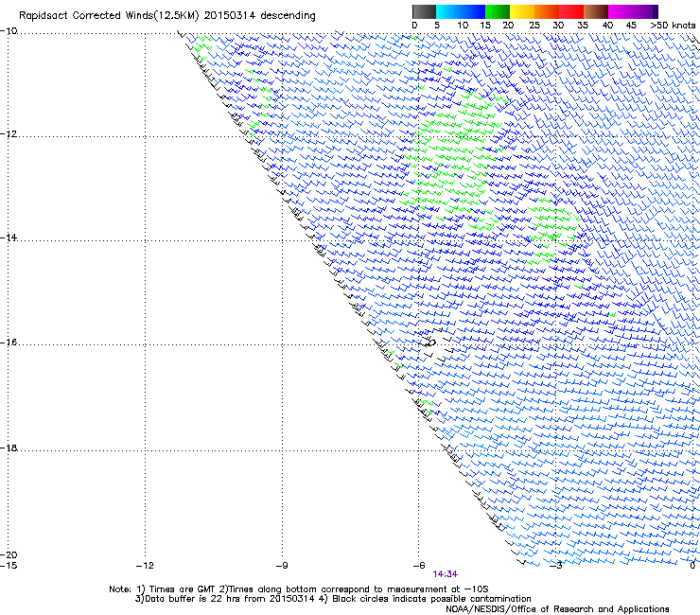Click the 0 longitude axis label
This screenshot has width=700, height=615.
pos(692,566)
